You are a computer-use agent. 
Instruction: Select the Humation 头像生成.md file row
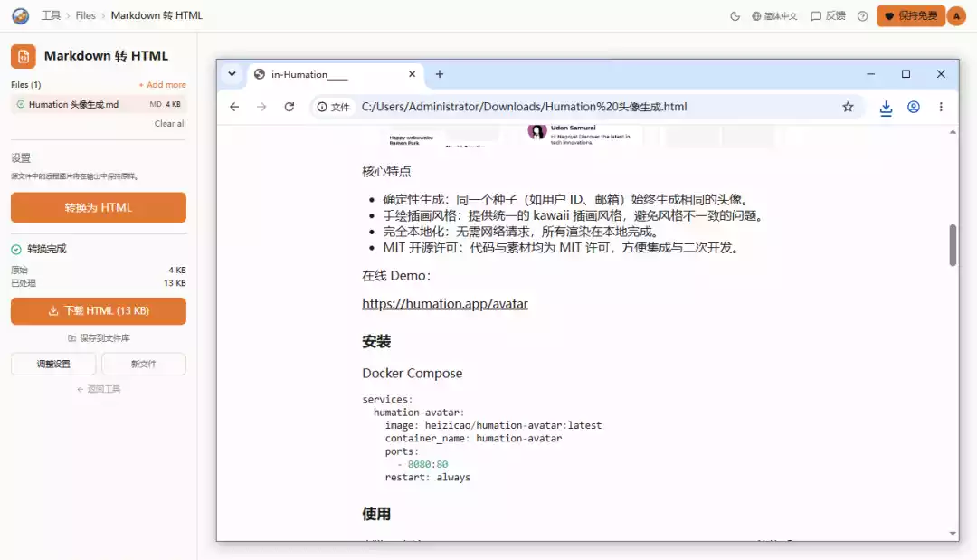(x=99, y=105)
